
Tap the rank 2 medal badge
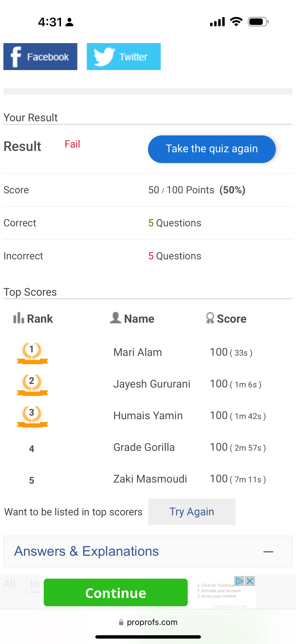coord(32,385)
